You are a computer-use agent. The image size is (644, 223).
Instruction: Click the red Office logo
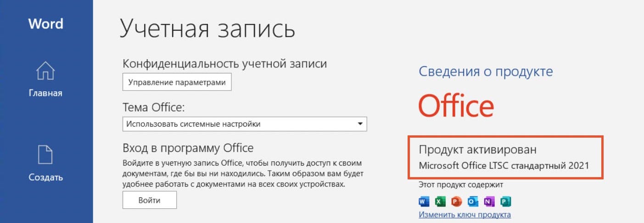click(456, 105)
